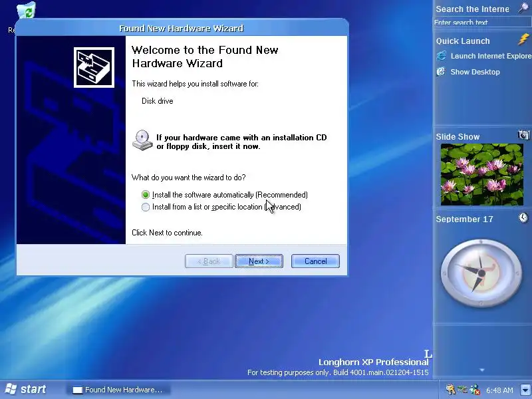Click the hardware wizard card icon
Viewport: 532px width, 399px height.
(94, 67)
